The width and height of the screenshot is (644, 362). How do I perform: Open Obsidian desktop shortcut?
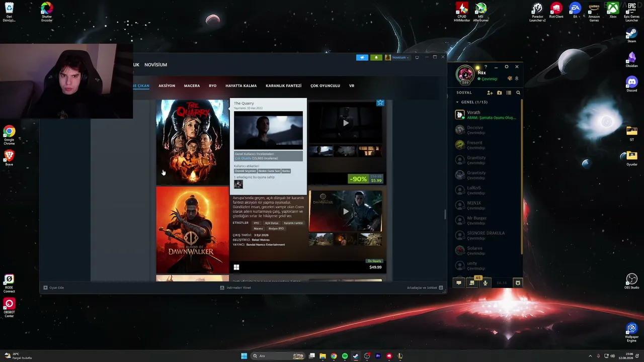coord(631,60)
